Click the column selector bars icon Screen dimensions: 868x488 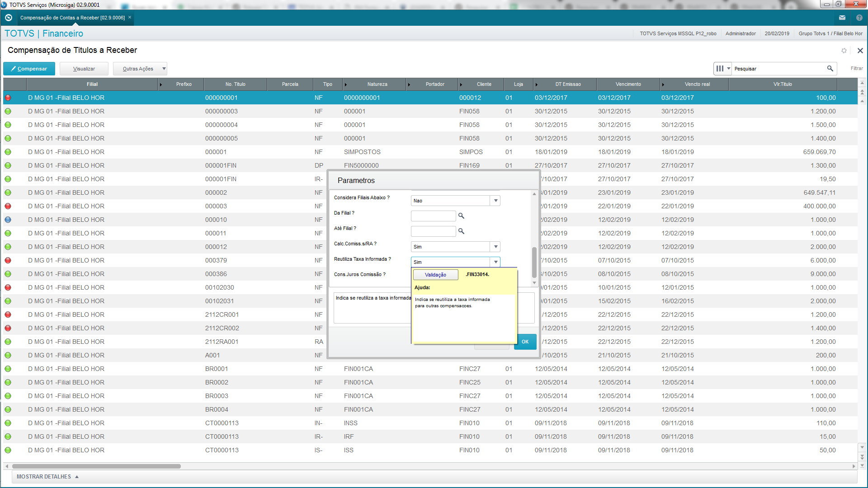pyautogui.click(x=720, y=69)
